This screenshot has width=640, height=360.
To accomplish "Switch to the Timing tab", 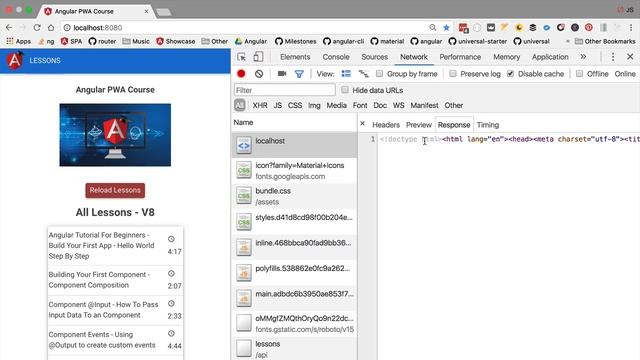I will 488,125.
